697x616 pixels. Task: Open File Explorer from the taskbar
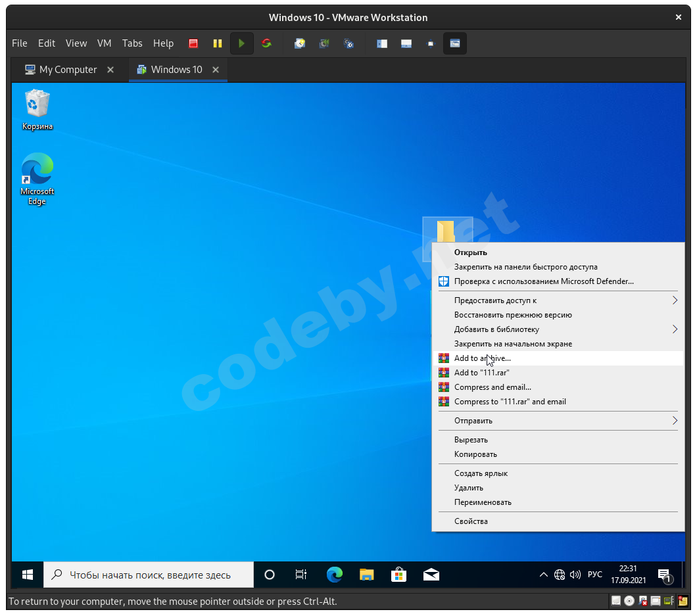(x=366, y=575)
